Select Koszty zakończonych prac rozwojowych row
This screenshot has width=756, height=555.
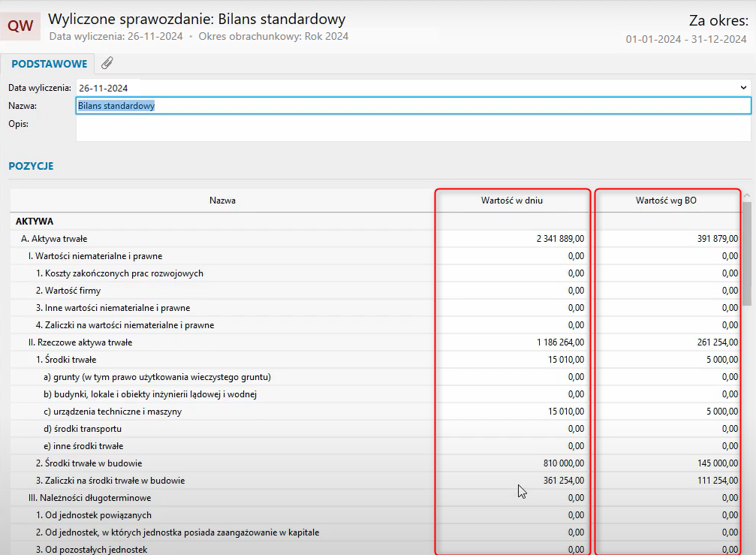pos(375,273)
